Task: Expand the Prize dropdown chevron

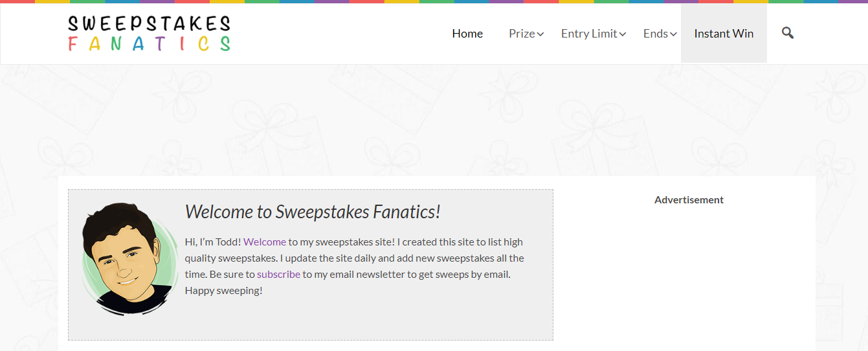Action: (x=540, y=34)
